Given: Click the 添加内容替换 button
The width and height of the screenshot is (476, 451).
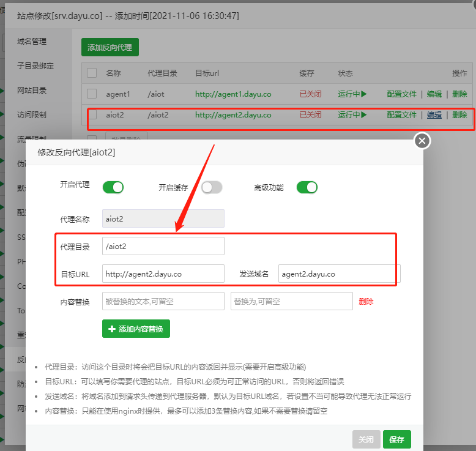Looking at the screenshot, I should (136, 329).
